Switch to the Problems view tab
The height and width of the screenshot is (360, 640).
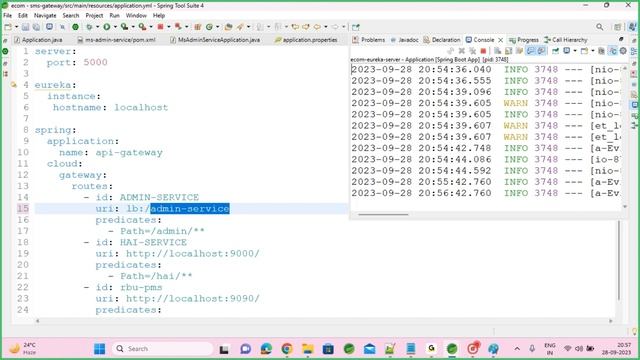click(x=369, y=40)
